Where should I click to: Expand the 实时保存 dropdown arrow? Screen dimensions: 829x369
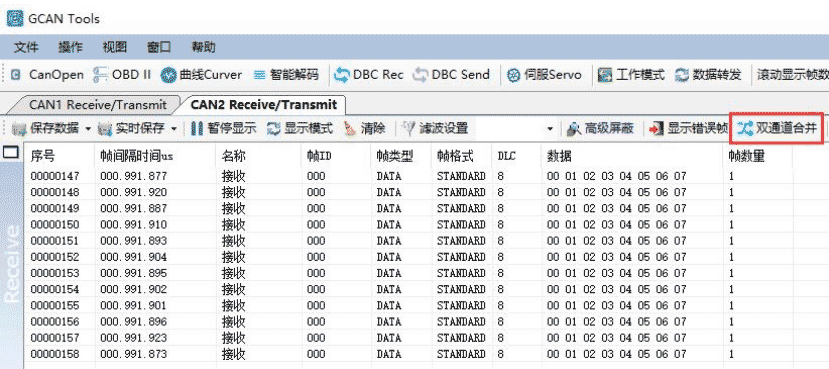tap(174, 128)
